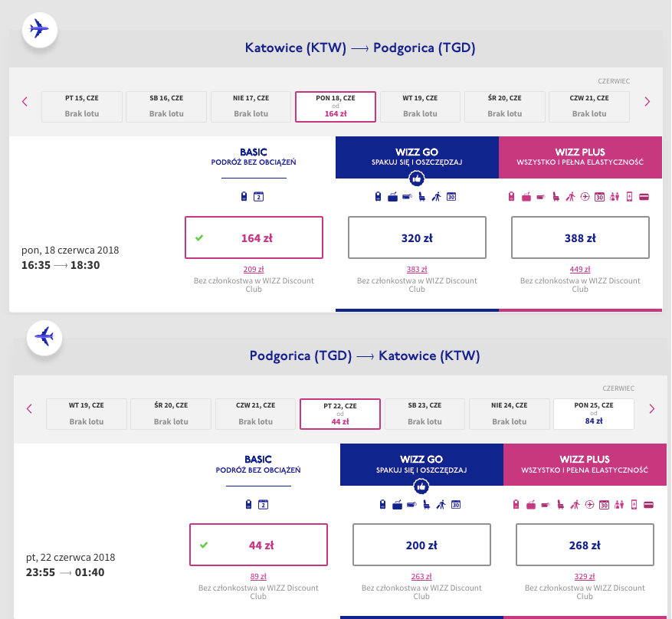The height and width of the screenshot is (619, 672).
Task: Click pink cabin bag icon, outbound WIZZ PLUS
Action: [x=511, y=197]
